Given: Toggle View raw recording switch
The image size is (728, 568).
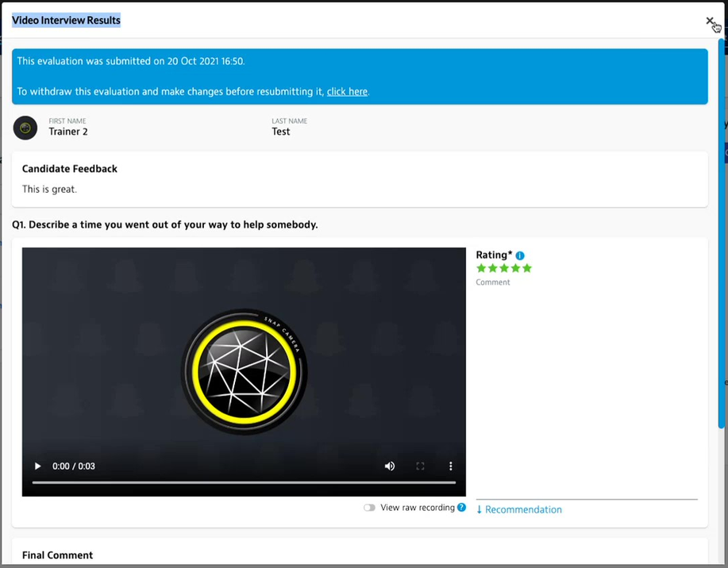Looking at the screenshot, I should point(369,508).
